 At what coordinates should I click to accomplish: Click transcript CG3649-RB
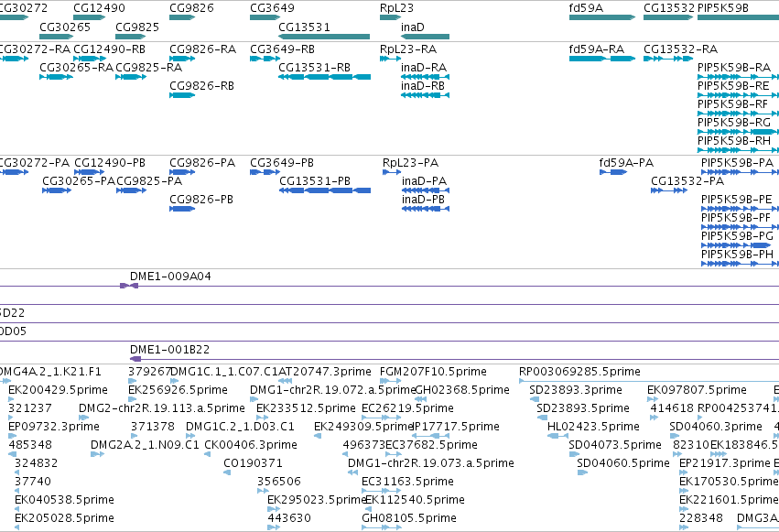pyautogui.click(x=265, y=59)
